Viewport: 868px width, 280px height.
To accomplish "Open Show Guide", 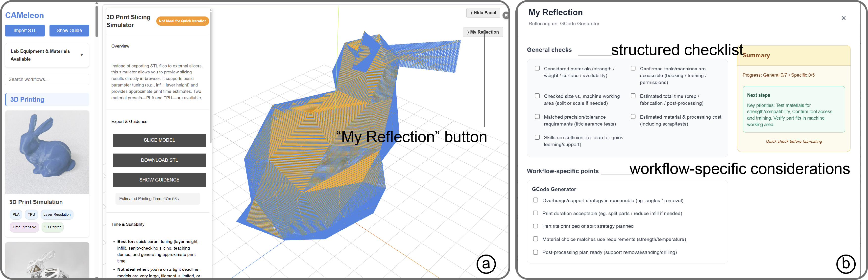I will pyautogui.click(x=69, y=30).
